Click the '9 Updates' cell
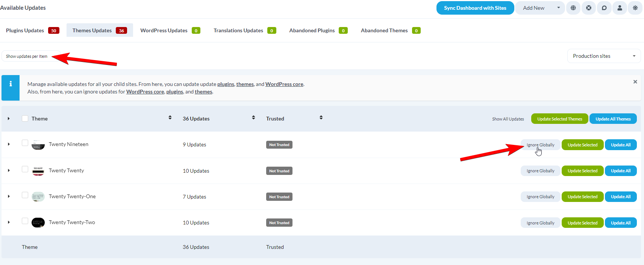 (194, 145)
